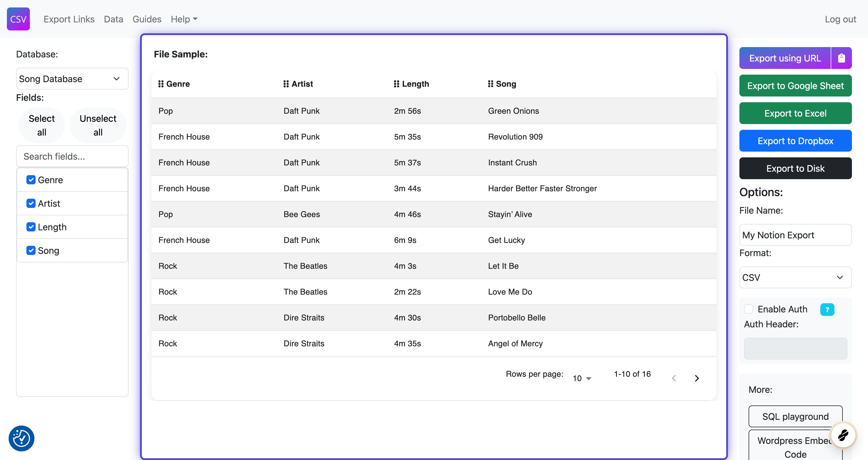Viewport: 868px width, 460px height.
Task: Click the floating widget icon bottom right
Action: [x=843, y=435]
